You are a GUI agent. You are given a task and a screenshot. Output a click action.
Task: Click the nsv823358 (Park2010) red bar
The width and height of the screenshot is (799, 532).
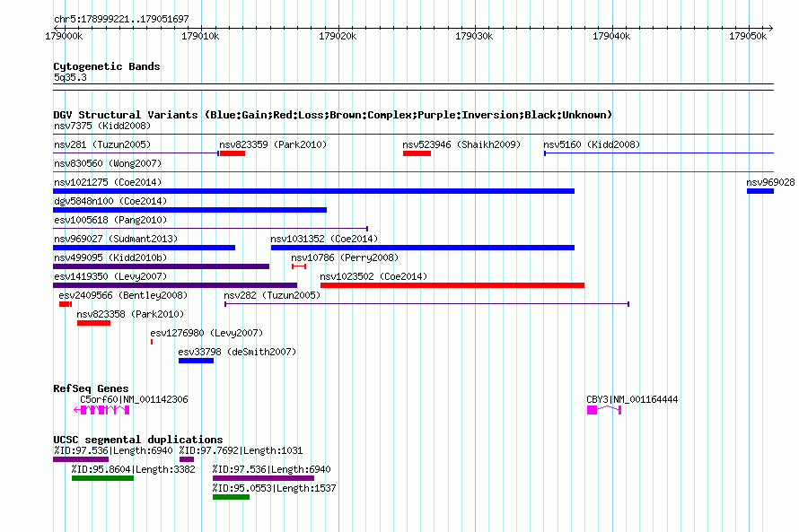coord(93,323)
